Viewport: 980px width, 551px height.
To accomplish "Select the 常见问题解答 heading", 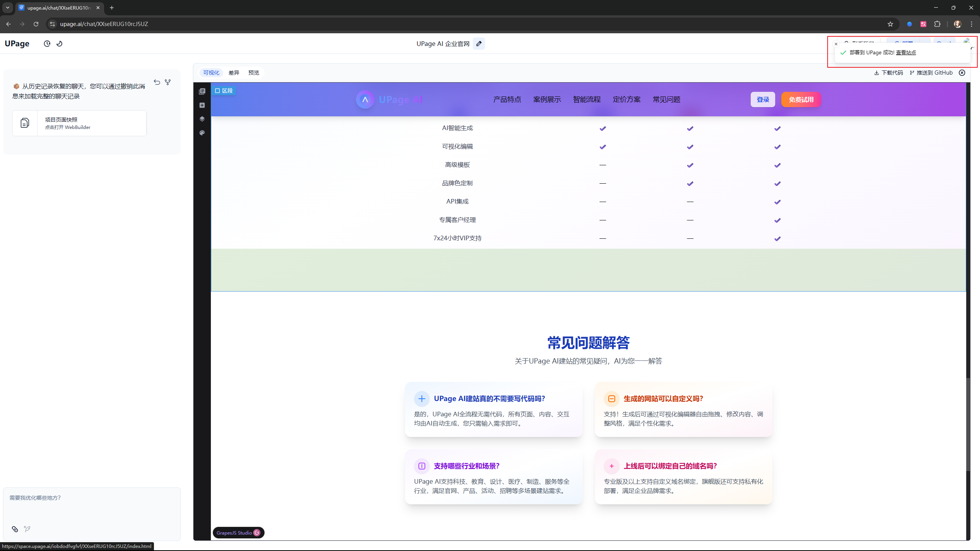I will pyautogui.click(x=588, y=343).
